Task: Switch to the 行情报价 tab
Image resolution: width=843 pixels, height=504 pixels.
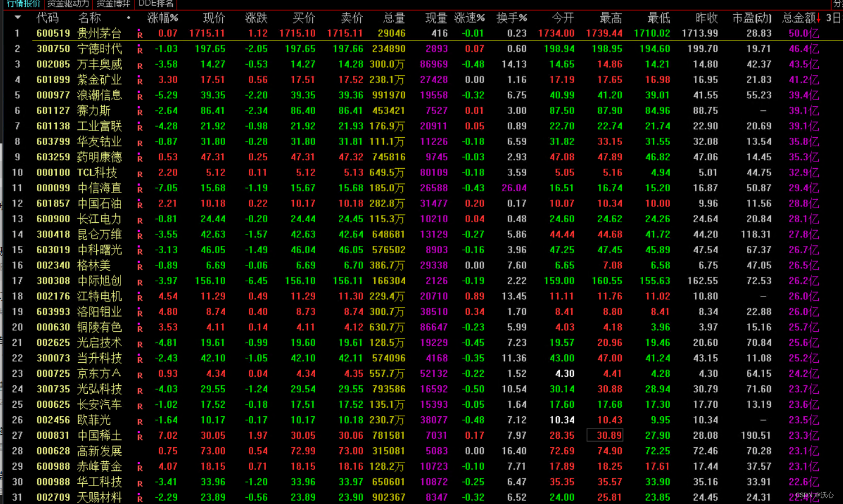Action: pyautogui.click(x=23, y=3)
